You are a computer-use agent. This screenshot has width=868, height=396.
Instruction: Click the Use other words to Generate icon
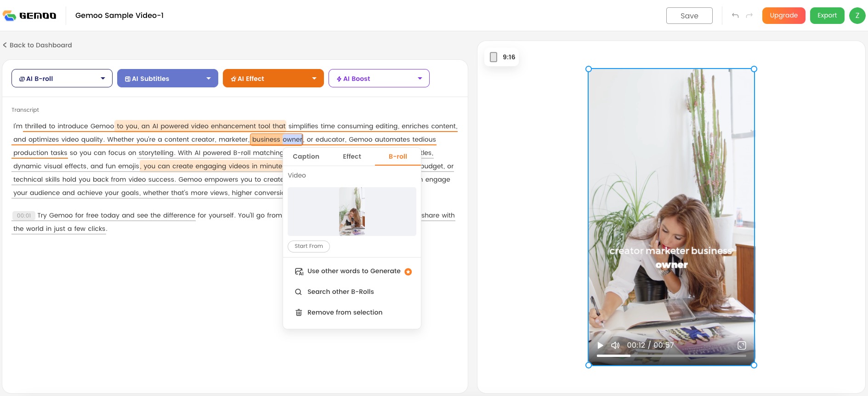coord(299,271)
